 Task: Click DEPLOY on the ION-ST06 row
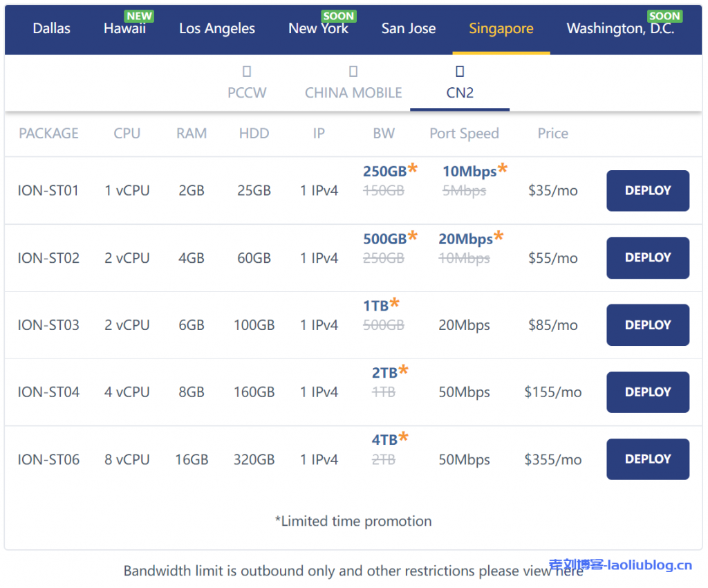click(x=648, y=459)
